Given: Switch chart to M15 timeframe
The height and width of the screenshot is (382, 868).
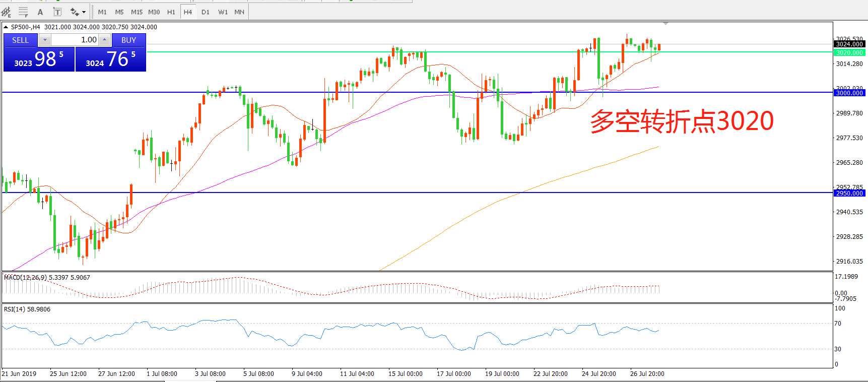Looking at the screenshot, I should tap(137, 12).
